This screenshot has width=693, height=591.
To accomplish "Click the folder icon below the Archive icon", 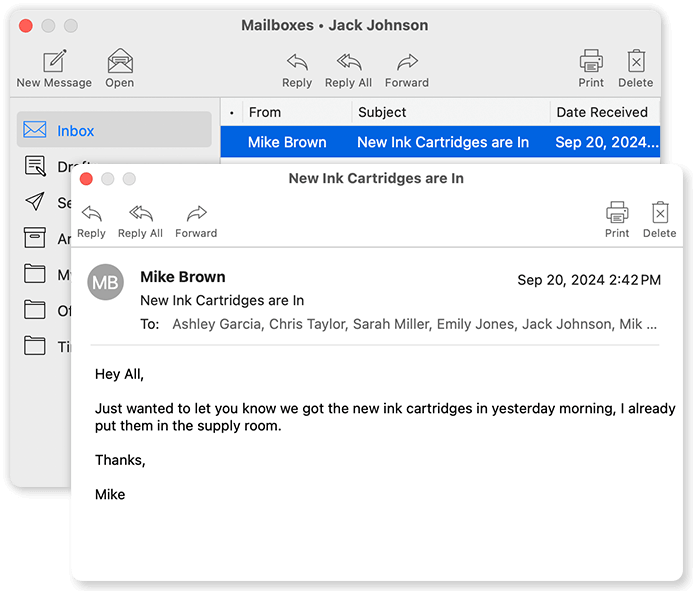I will [x=34, y=274].
